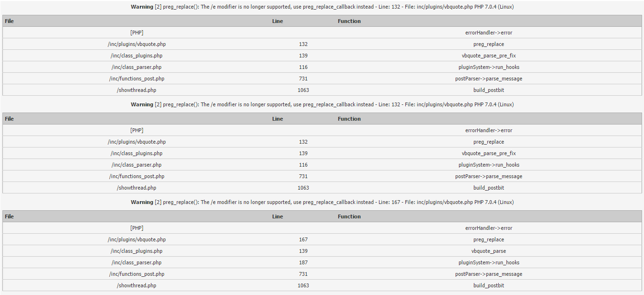Click the warning message mentioning Line: 167

click(x=322, y=202)
